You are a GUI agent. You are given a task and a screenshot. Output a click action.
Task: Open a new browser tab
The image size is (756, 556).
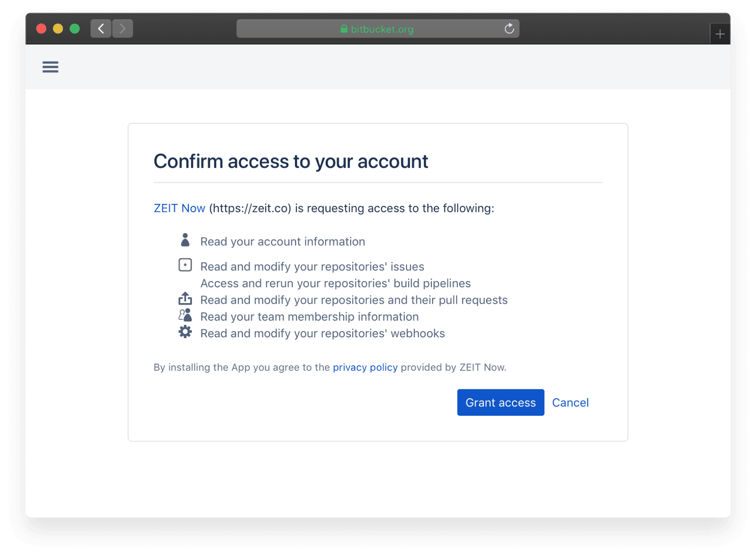coord(720,34)
